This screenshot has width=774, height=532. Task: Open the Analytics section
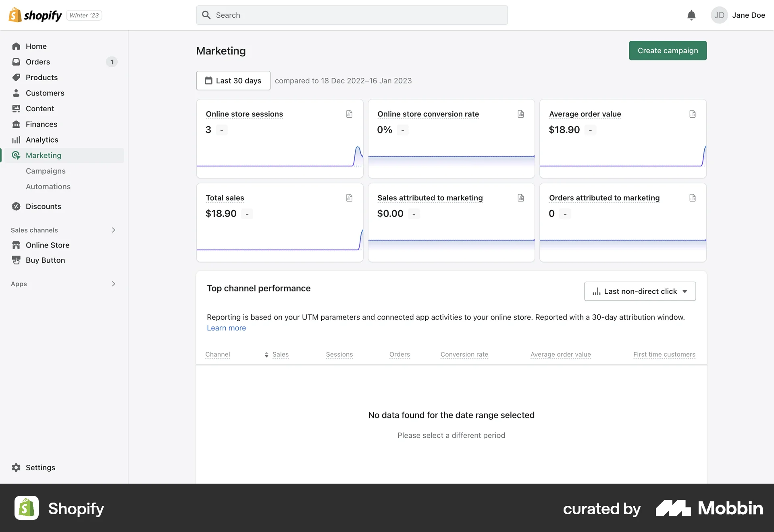coord(41,139)
